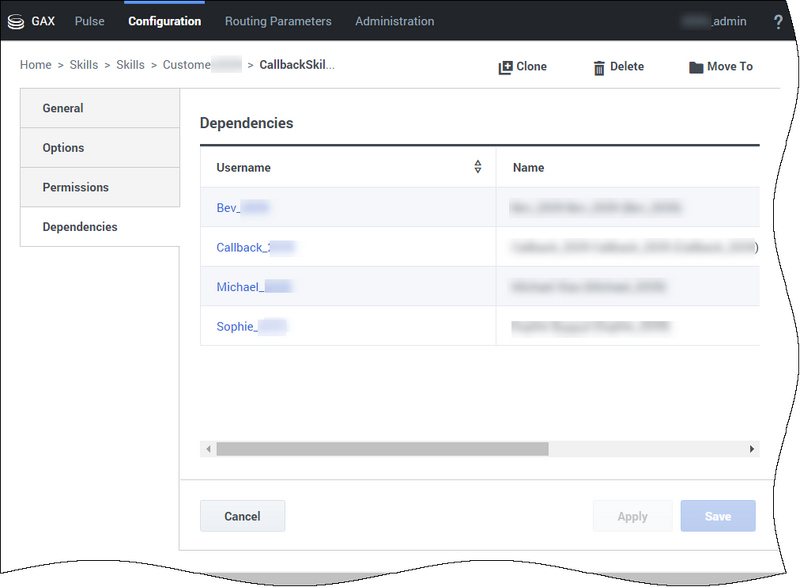Select the General side tab

[63, 108]
